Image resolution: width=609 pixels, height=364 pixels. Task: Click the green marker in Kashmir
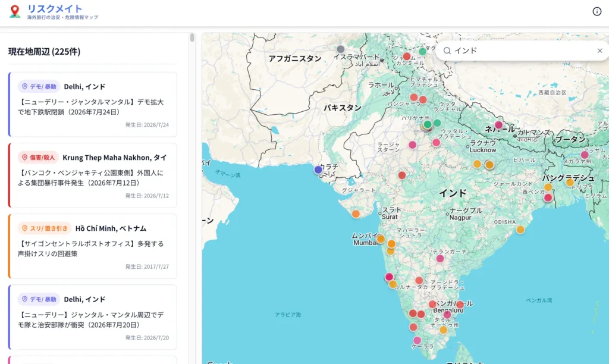(x=423, y=51)
